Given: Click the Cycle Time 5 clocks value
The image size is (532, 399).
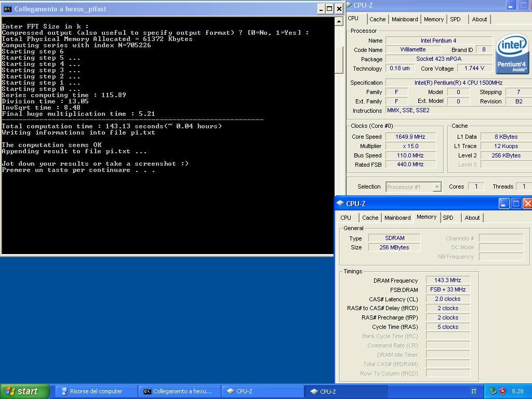Looking at the screenshot, I should pyautogui.click(x=448, y=327).
